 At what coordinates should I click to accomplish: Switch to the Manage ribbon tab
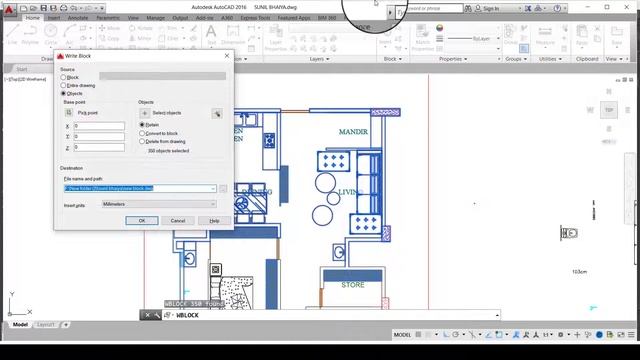pos(156,18)
